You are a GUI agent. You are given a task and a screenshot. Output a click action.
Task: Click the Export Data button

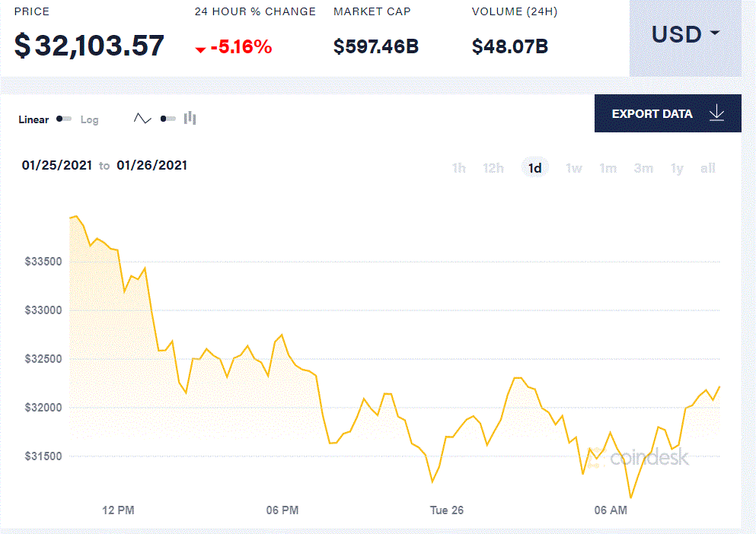[x=668, y=113]
